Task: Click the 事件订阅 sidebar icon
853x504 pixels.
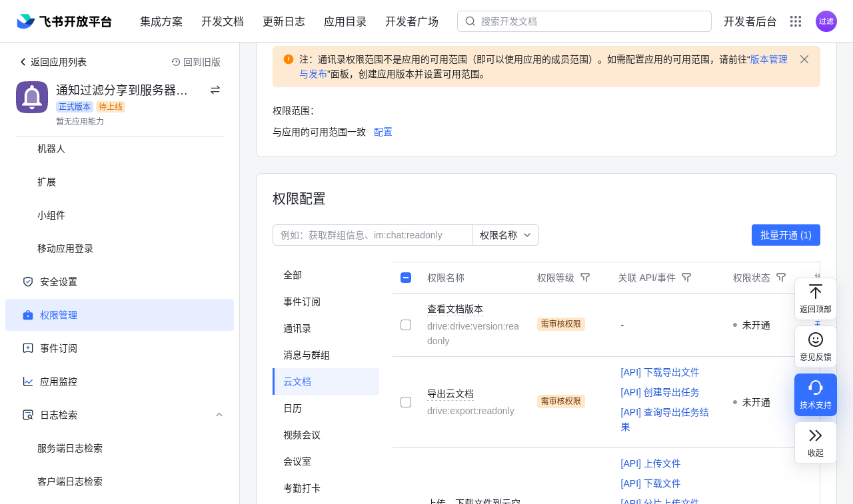Action: [28, 348]
